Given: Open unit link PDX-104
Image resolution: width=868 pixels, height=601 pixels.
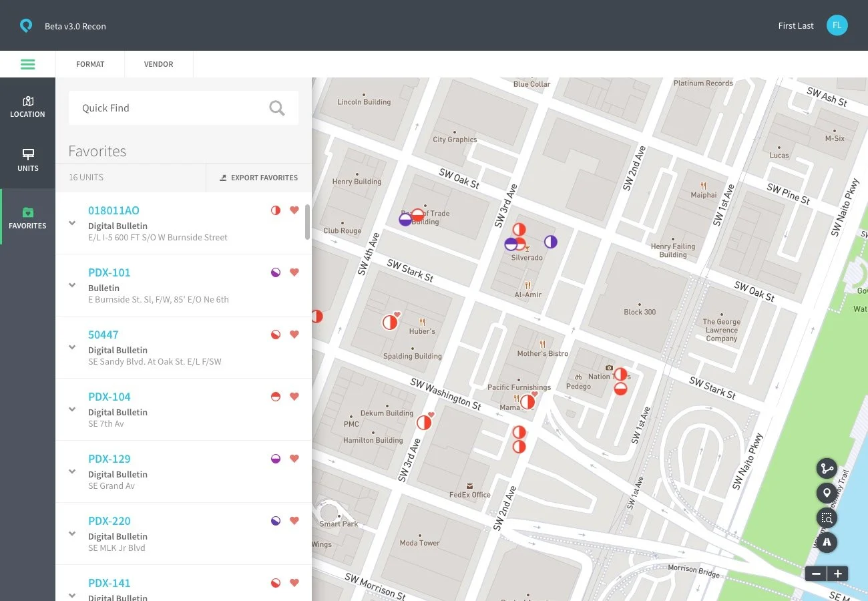Looking at the screenshot, I should (110, 397).
